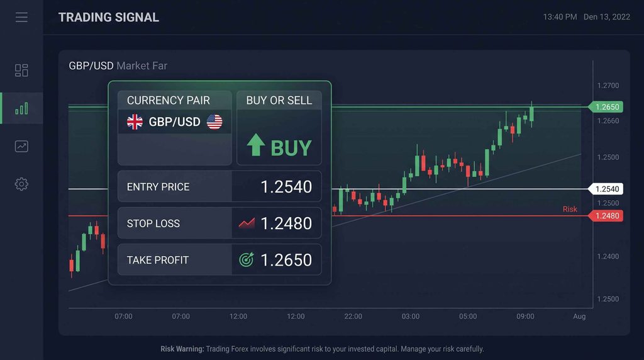Select the bar chart sidebar icon
Viewport: 644px width, 360px height.
click(x=21, y=108)
